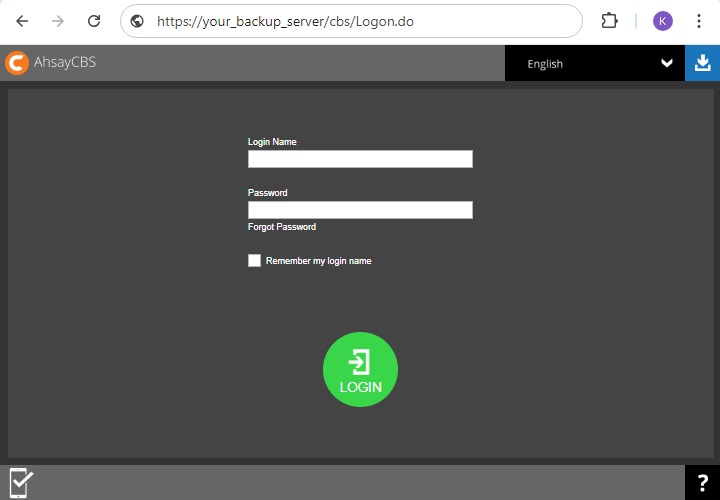Click the Remember my login name label
Image resolution: width=720 pixels, height=500 pixels.
pyautogui.click(x=319, y=261)
